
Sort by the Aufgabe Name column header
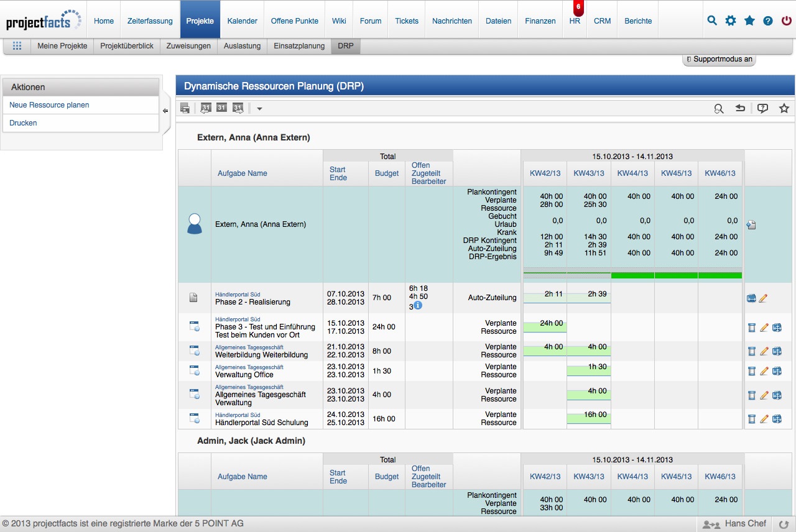[243, 173]
